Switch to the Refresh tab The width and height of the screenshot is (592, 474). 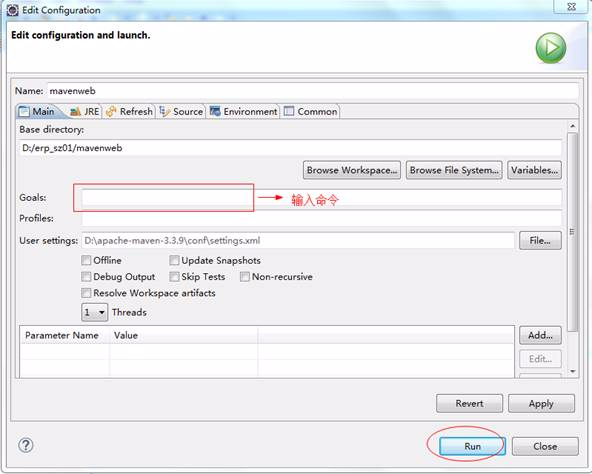pyautogui.click(x=129, y=111)
